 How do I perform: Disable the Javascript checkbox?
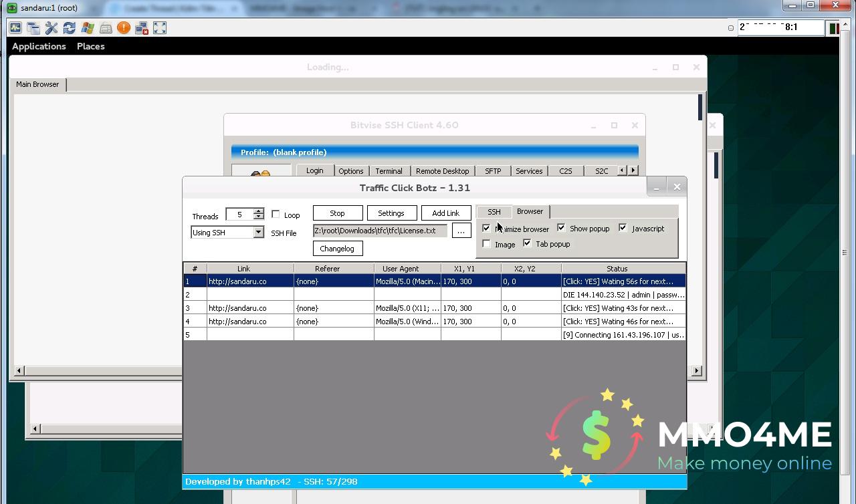pos(623,228)
